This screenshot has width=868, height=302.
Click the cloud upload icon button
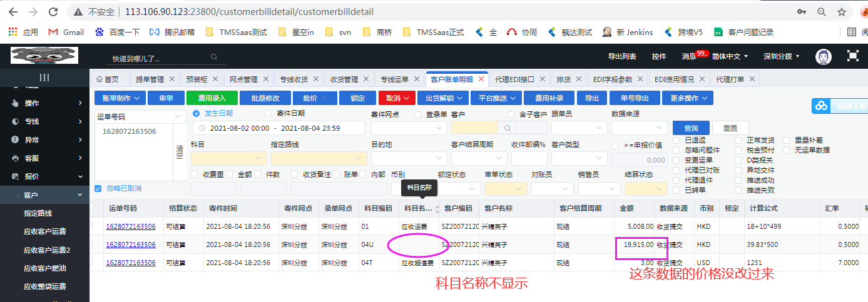pyautogui.click(x=821, y=106)
